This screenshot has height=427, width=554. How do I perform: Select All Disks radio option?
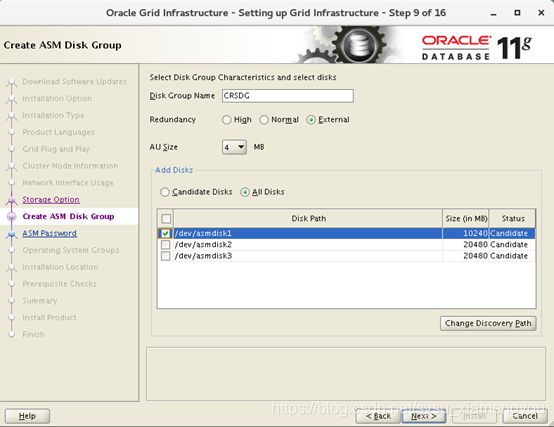click(x=245, y=192)
